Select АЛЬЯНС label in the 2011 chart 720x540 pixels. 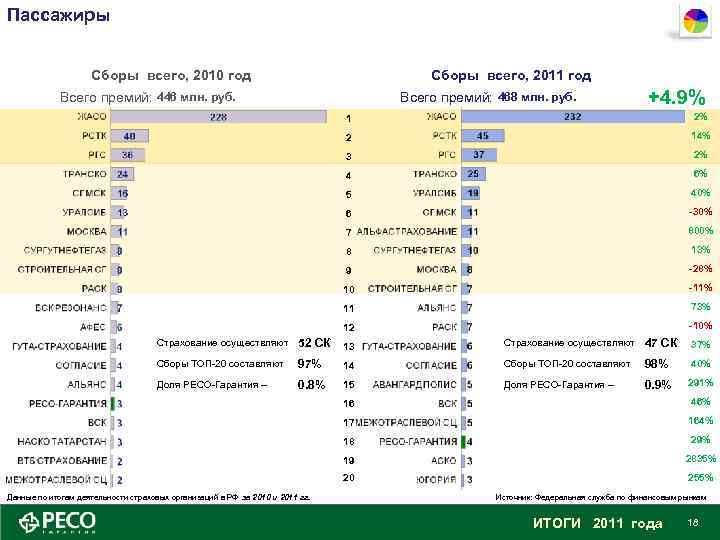[437, 308]
